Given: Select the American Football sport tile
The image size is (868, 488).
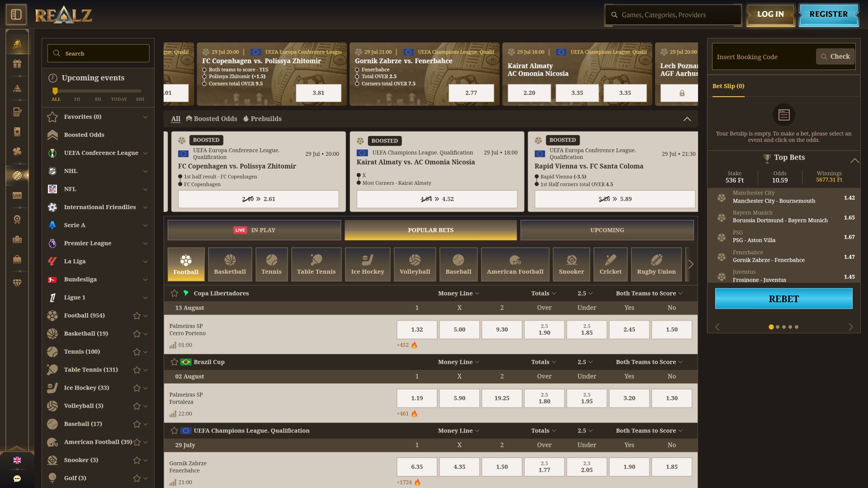Looking at the screenshot, I should pos(515,264).
